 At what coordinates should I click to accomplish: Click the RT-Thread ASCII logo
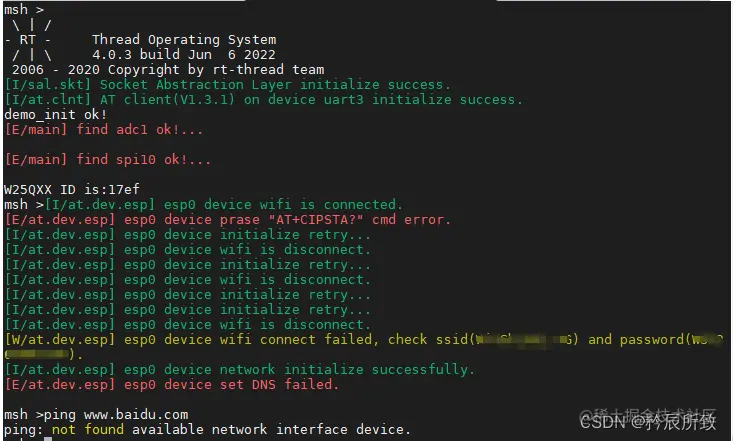[29, 40]
